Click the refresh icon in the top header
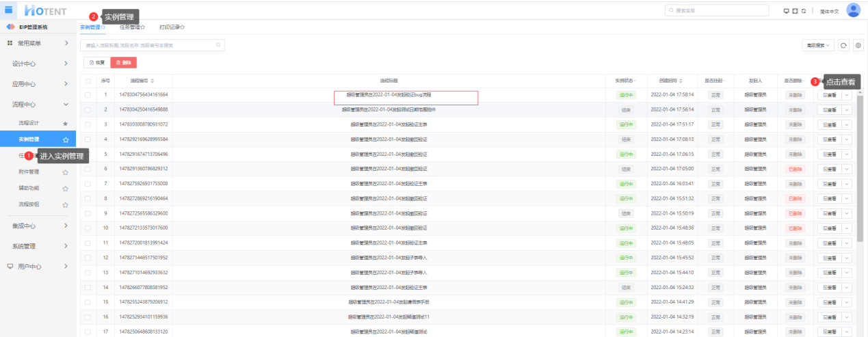 804,11
